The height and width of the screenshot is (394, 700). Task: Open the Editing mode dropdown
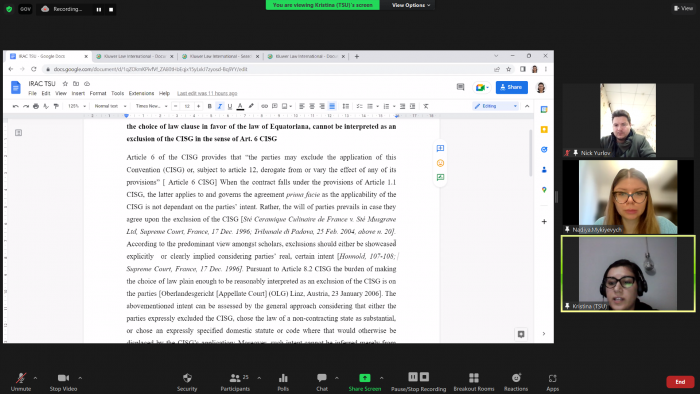click(x=496, y=106)
